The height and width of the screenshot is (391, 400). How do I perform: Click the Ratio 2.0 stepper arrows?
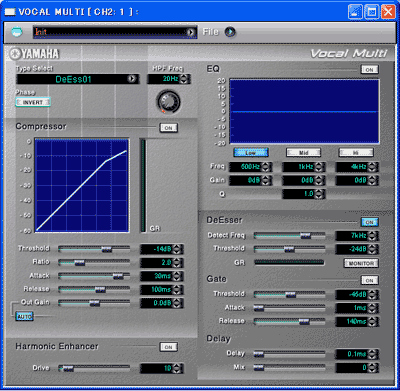click(x=177, y=263)
